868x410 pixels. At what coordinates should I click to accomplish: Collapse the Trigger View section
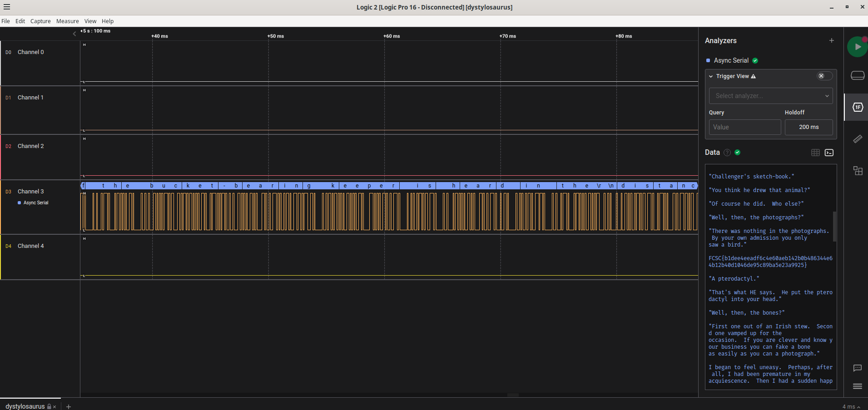(x=711, y=76)
